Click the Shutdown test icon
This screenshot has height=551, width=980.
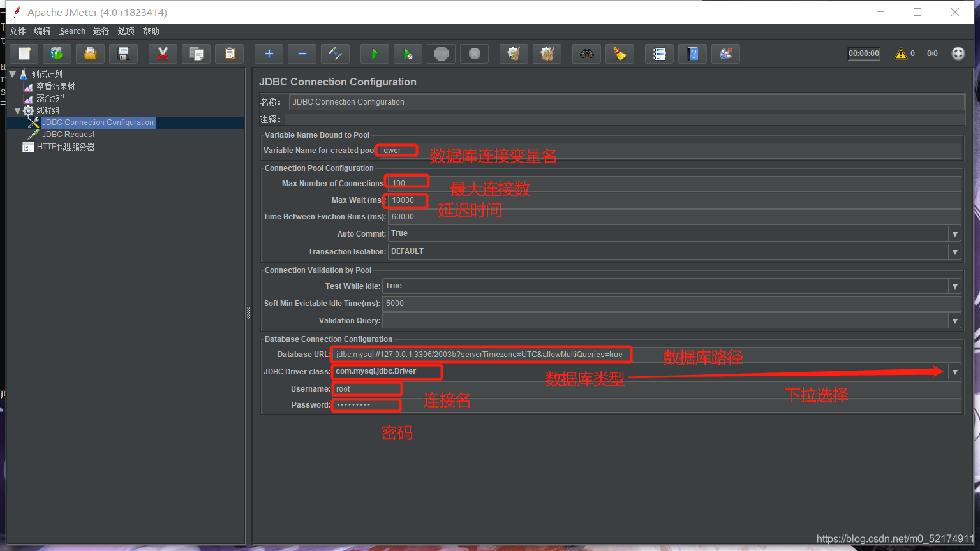[x=475, y=54]
